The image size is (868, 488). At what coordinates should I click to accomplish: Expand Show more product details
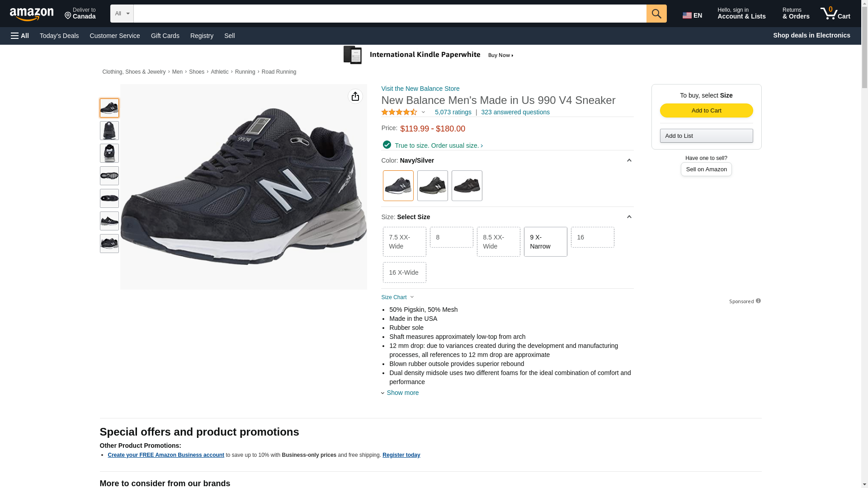[402, 393]
